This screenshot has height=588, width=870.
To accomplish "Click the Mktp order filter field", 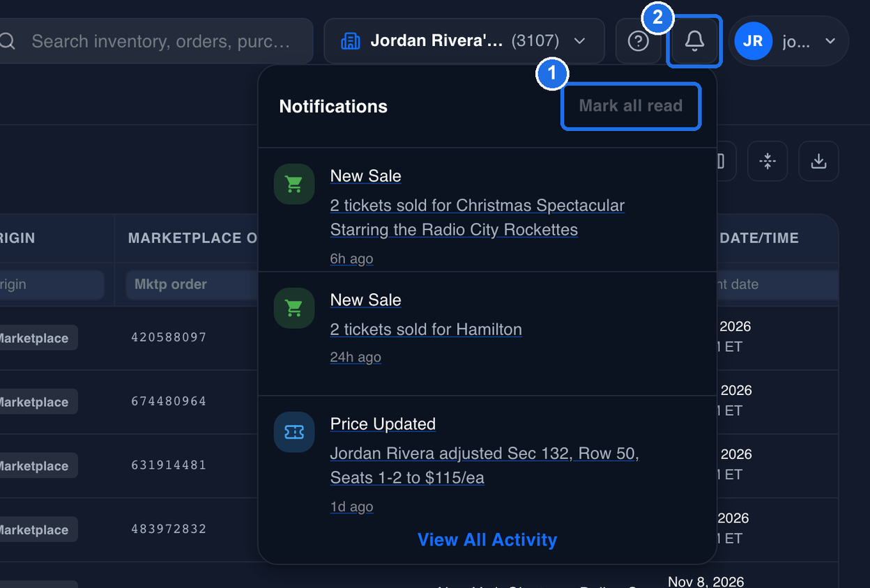I will 192,284.
